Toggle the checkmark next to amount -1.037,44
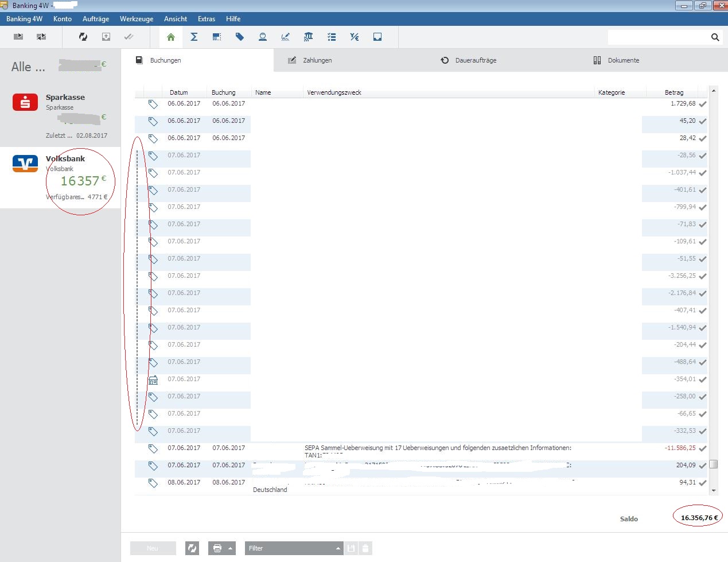This screenshot has width=728, height=562. coord(703,173)
